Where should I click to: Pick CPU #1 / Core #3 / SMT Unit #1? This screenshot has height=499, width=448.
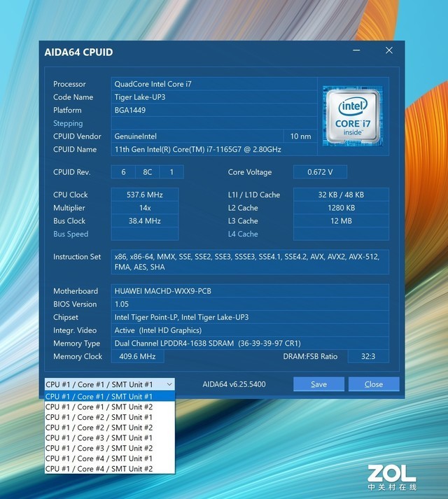pyautogui.click(x=109, y=438)
